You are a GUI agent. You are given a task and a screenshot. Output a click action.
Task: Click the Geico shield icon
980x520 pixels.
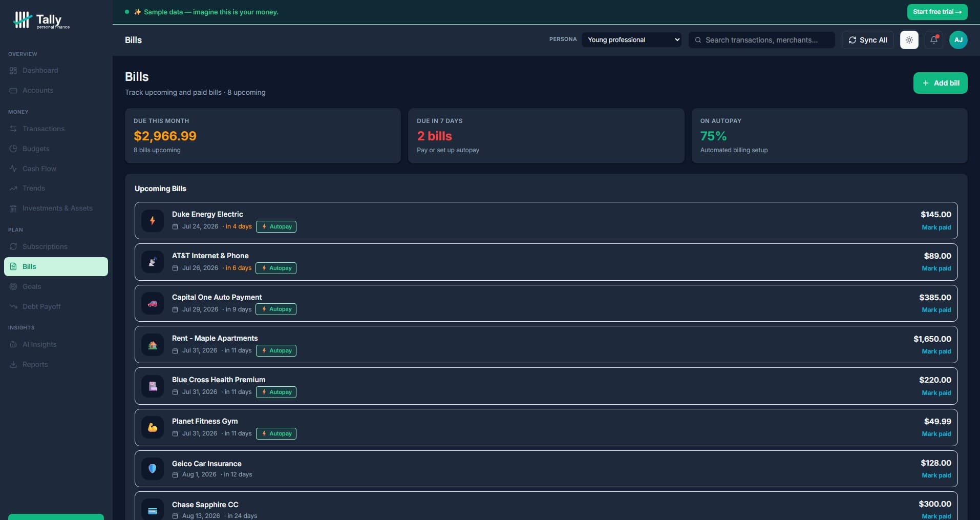click(x=153, y=469)
